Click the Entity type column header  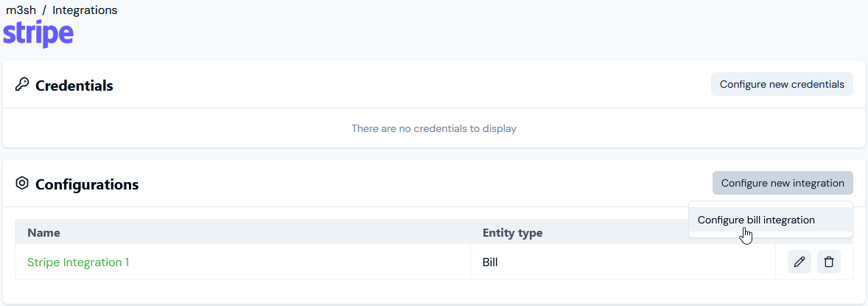[x=513, y=233]
